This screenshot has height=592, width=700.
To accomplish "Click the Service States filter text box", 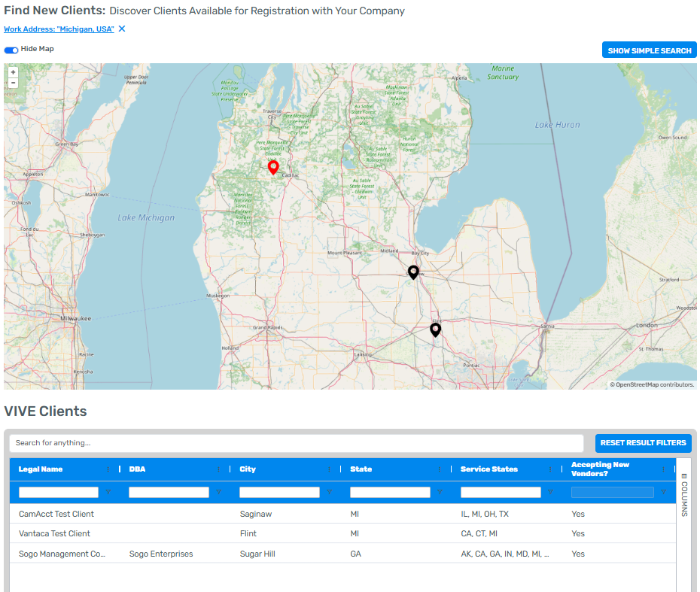I will tap(501, 492).
